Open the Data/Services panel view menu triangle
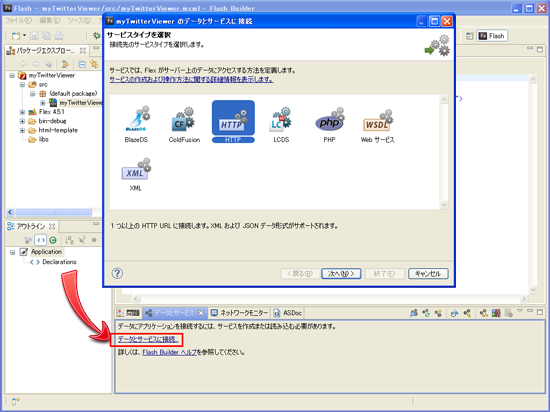This screenshot has height=412, width=550. click(x=520, y=311)
